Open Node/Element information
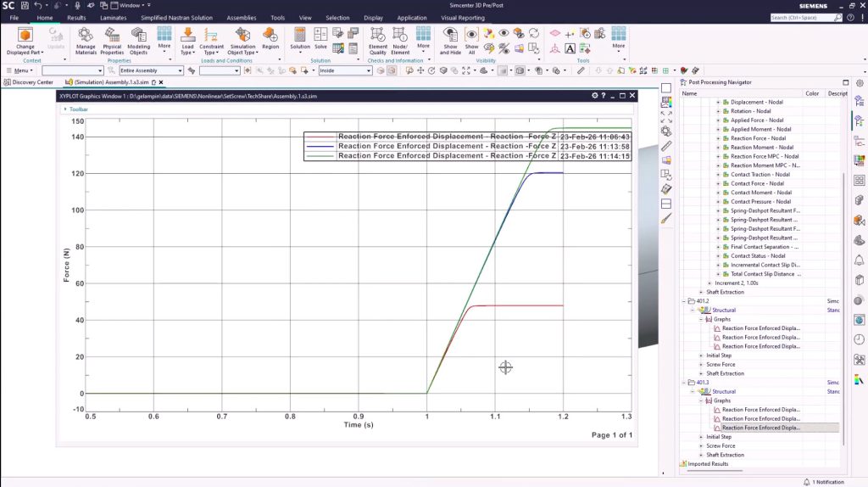Image resolution: width=868 pixels, height=487 pixels. click(x=400, y=41)
